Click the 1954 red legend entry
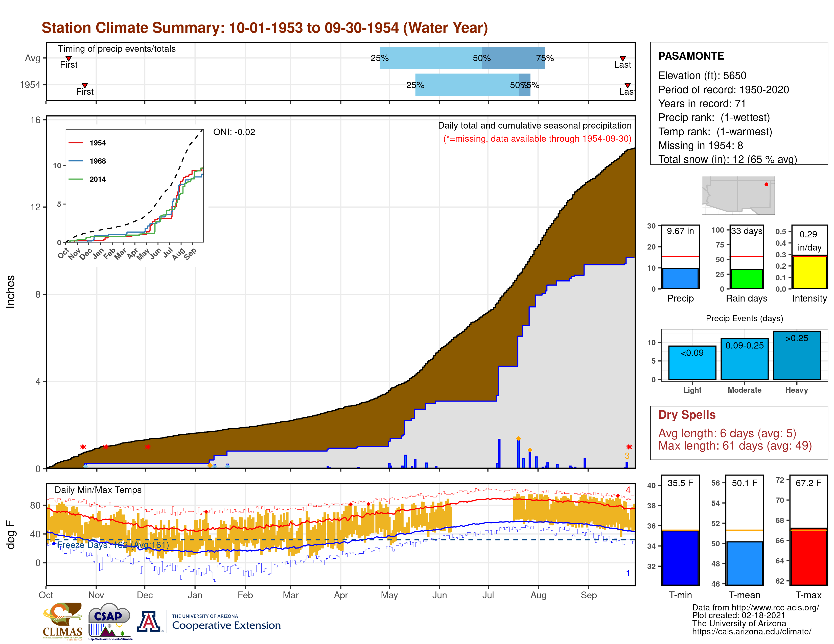The width and height of the screenshot is (834, 644). click(87, 143)
